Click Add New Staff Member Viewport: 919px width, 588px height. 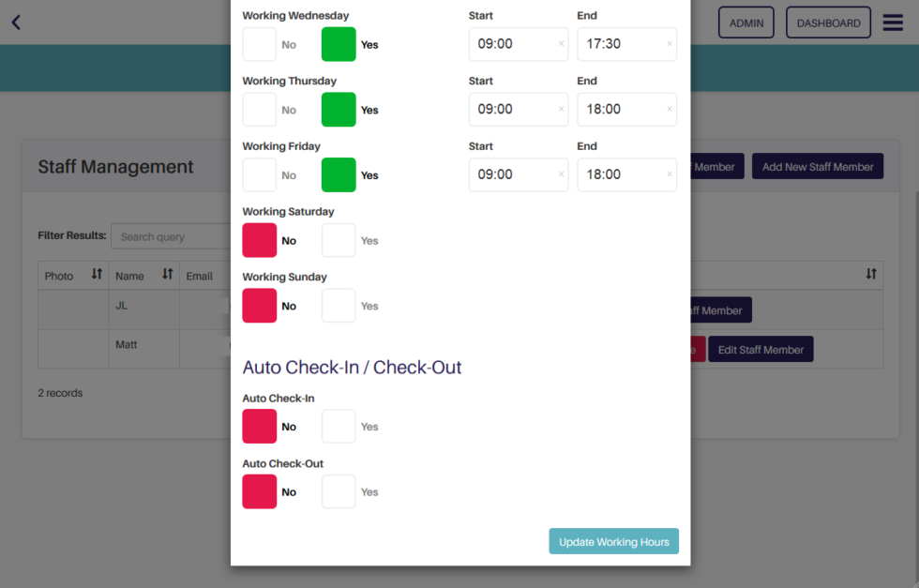click(817, 165)
